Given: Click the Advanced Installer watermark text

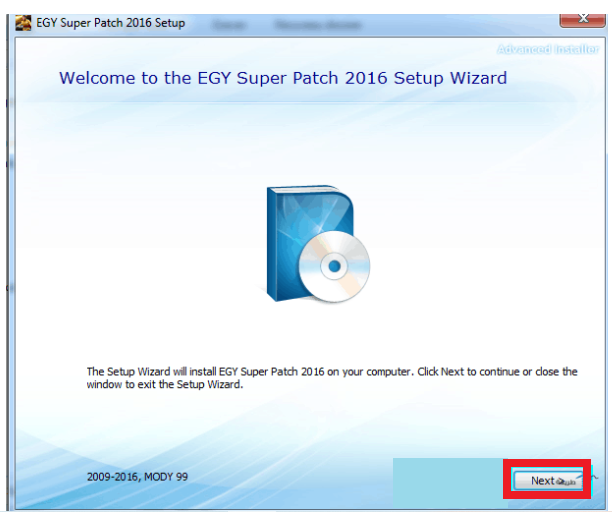Looking at the screenshot, I should pos(550,49).
